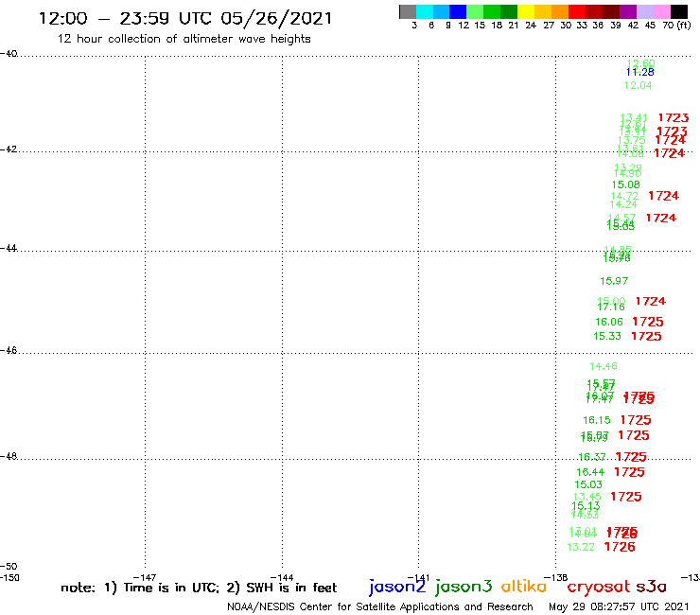This screenshot has width=700, height=615.
Task: Click the 15.03 wave height value
Action: 588,484
